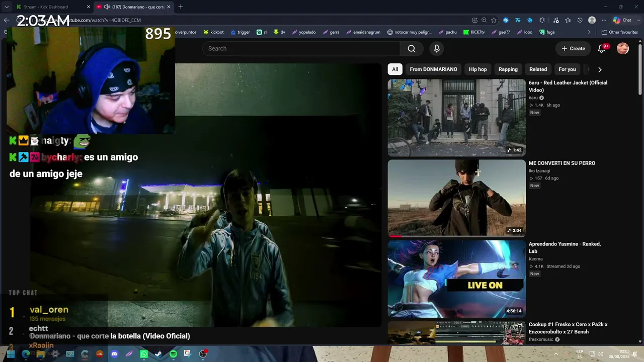Open Spotify from the taskbar
The width and height of the screenshot is (644, 362).
[x=173, y=354]
